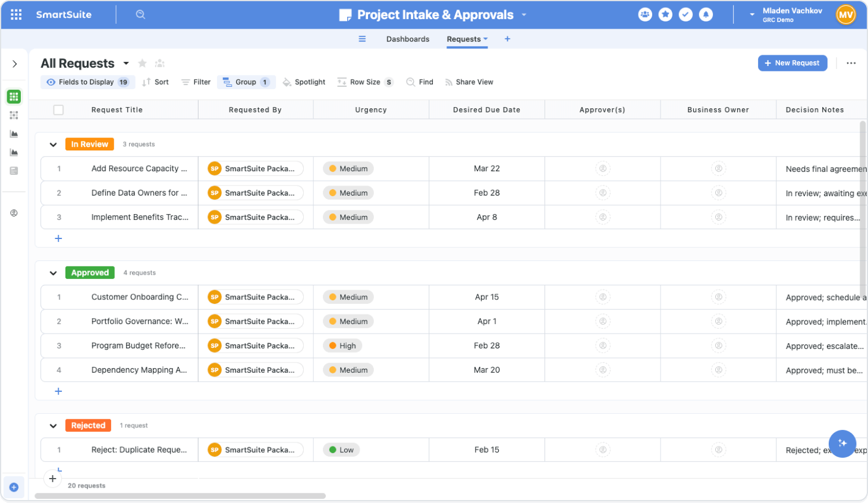
Task: Open the favorites star icon in top bar
Action: pyautogui.click(x=665, y=15)
